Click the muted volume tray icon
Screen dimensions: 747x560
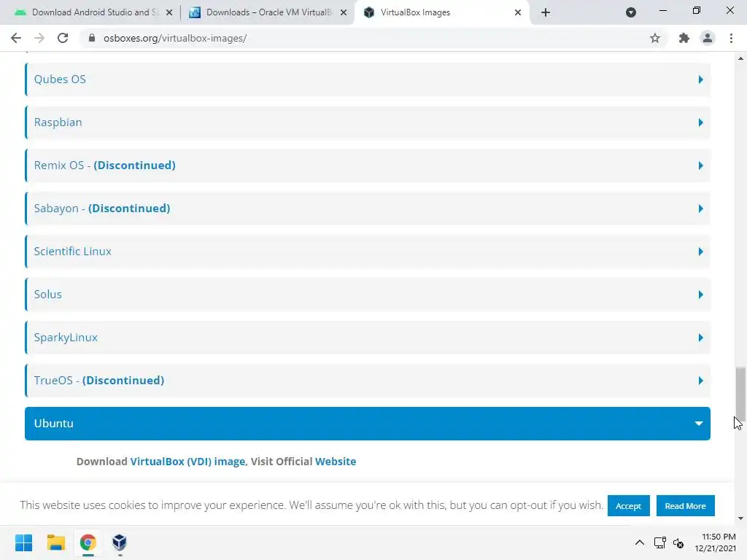point(678,542)
